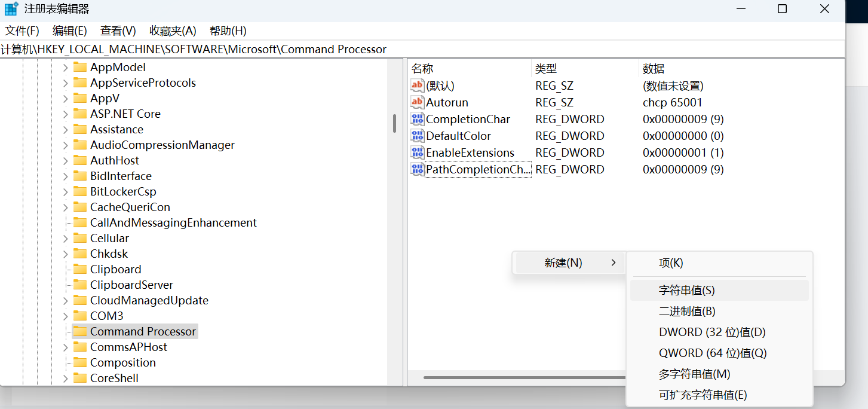This screenshot has width=868, height=409.
Task: Click the 'chcp 65001' data cell
Action: (673, 102)
